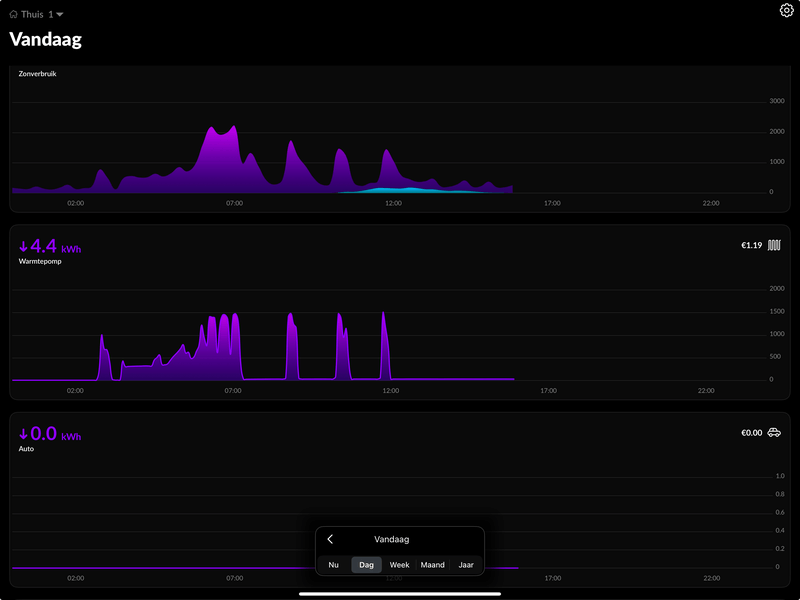Click the Auto car icon
Viewport: 800px width, 600px height.
tap(774, 433)
